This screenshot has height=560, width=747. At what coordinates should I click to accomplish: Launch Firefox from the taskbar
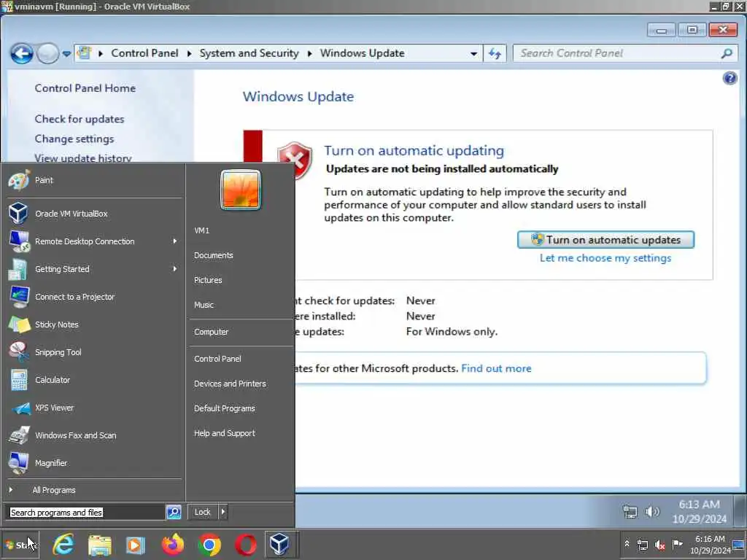tap(172, 545)
